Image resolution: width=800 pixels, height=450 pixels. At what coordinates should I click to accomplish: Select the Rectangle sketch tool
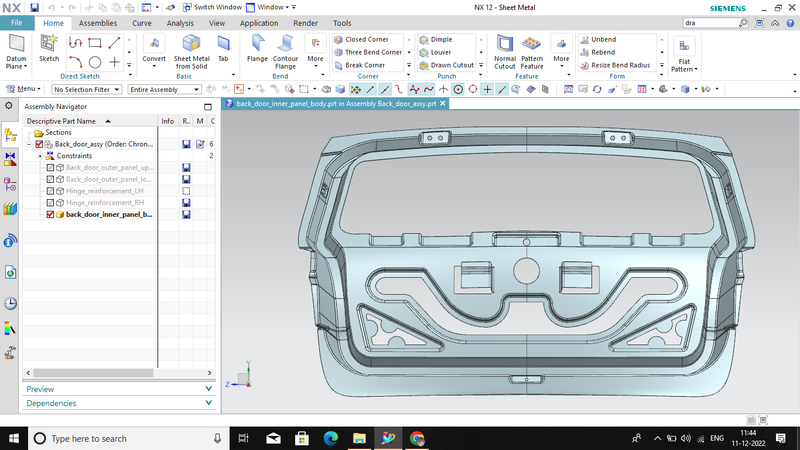click(x=95, y=43)
